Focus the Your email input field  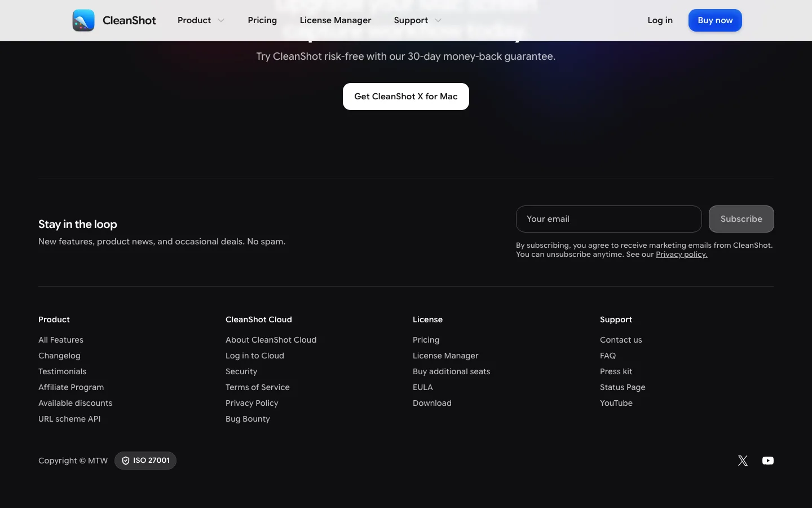pyautogui.click(x=609, y=219)
